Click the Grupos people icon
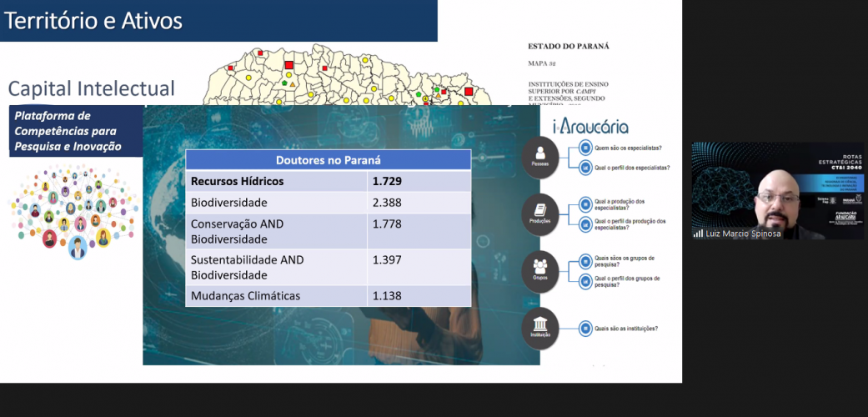The width and height of the screenshot is (868, 417). (x=540, y=269)
